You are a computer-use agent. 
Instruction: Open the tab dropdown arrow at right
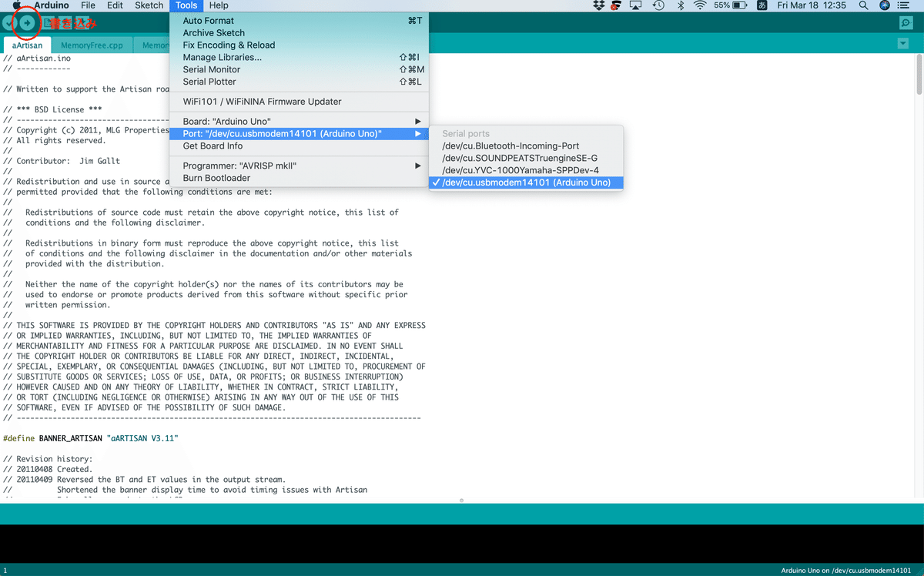[903, 44]
